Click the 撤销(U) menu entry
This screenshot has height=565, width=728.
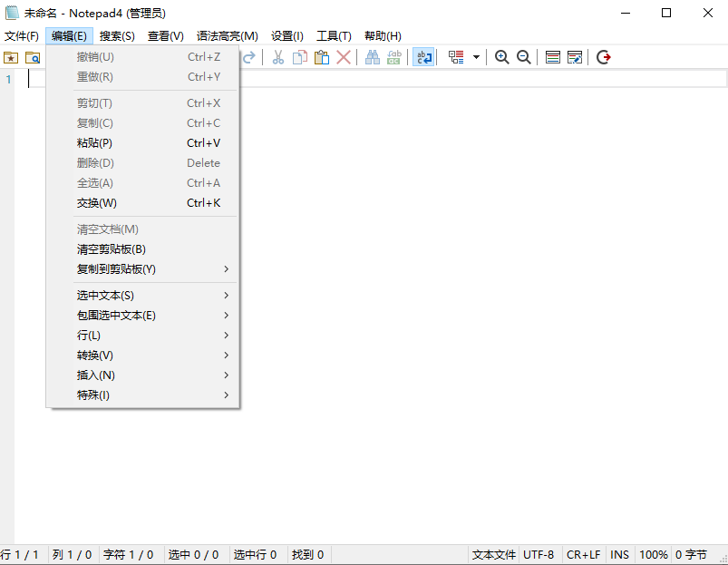(x=143, y=56)
